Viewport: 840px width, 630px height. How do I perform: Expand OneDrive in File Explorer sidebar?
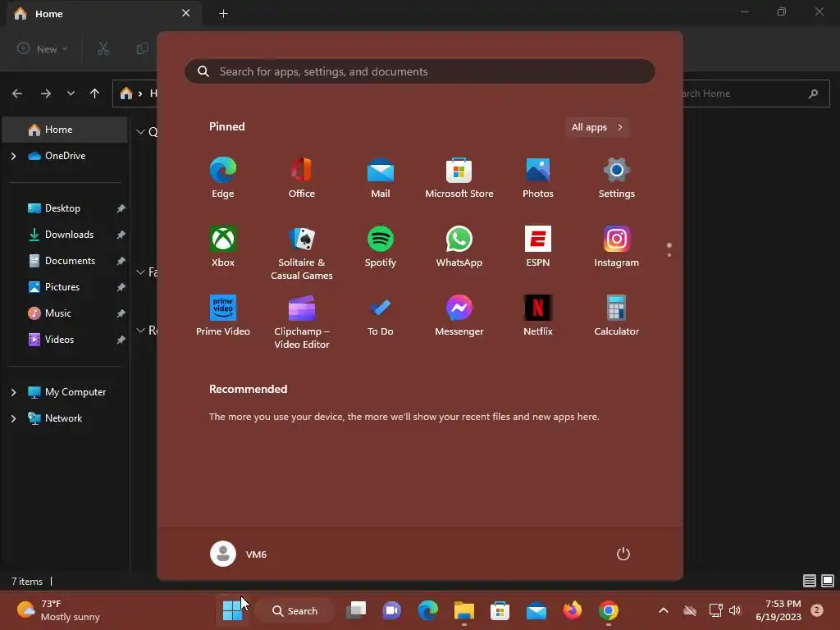pos(13,156)
